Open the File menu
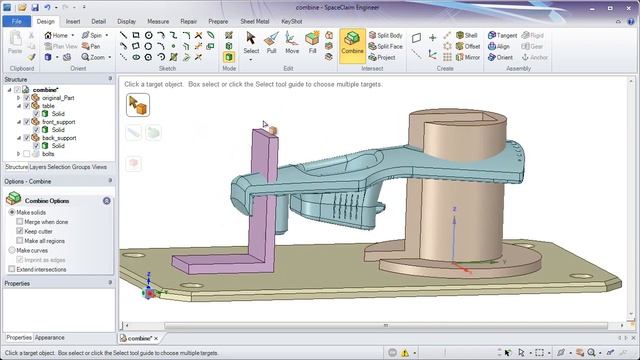Screen dimensions: 640x360 click(x=17, y=21)
